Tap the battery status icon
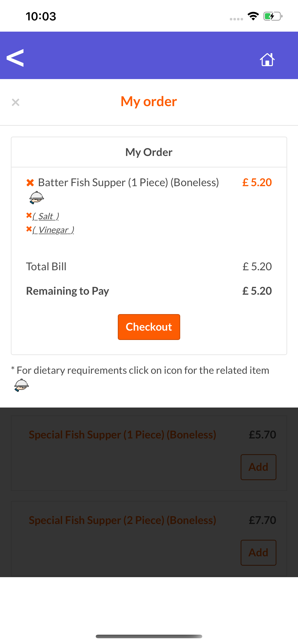Image resolution: width=298 pixels, height=644 pixels. point(273,17)
